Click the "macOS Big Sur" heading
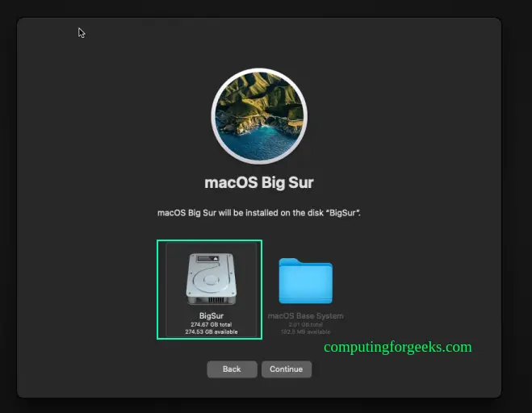The height and width of the screenshot is (413, 532). pyautogui.click(x=259, y=182)
